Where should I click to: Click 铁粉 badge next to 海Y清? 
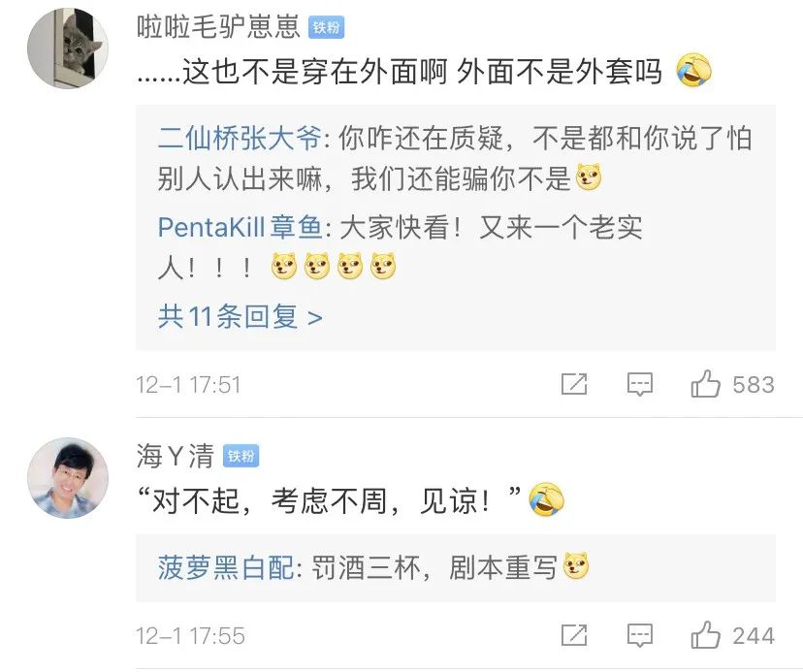pos(241,456)
